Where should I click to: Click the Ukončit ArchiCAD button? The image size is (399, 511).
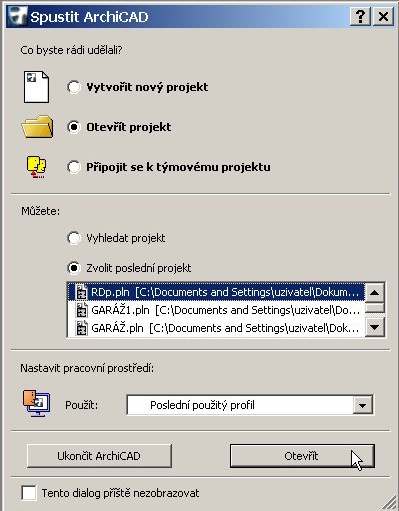tap(99, 456)
